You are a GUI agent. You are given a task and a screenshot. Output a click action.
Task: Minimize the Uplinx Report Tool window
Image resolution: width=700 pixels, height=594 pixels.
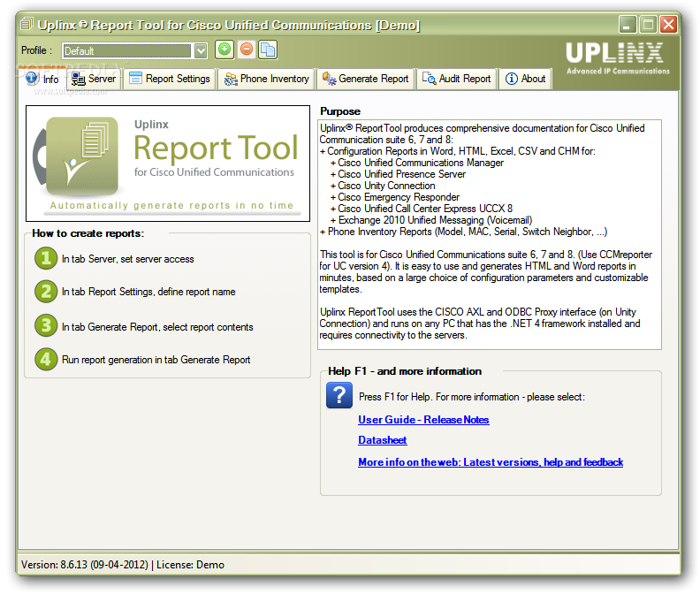[628, 24]
